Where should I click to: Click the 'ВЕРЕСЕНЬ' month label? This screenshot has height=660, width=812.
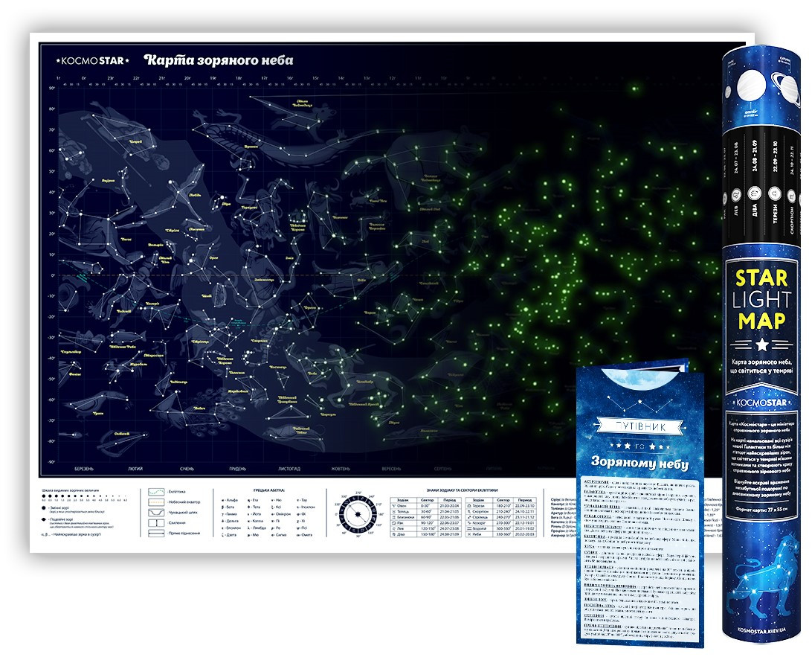pos(391,469)
